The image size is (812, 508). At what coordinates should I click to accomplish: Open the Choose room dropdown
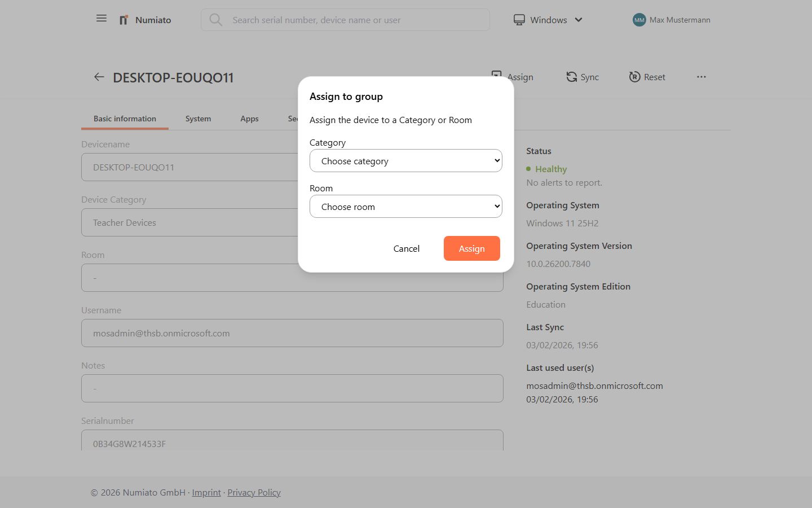pyautogui.click(x=405, y=206)
